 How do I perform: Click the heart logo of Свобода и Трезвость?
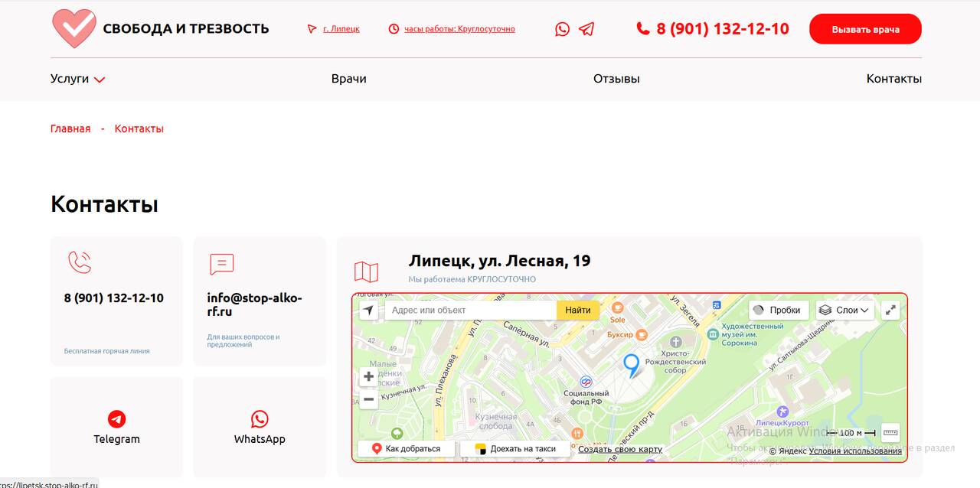(x=73, y=28)
